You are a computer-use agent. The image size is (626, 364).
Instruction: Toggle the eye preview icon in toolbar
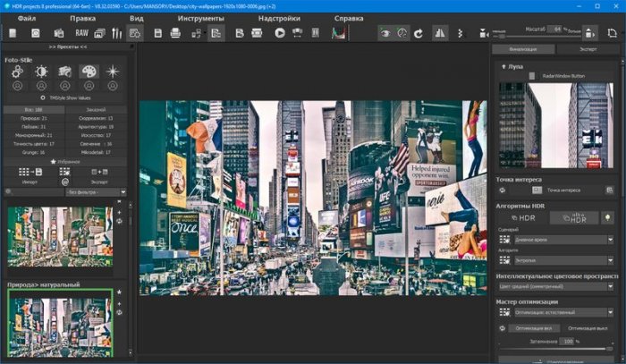click(385, 33)
